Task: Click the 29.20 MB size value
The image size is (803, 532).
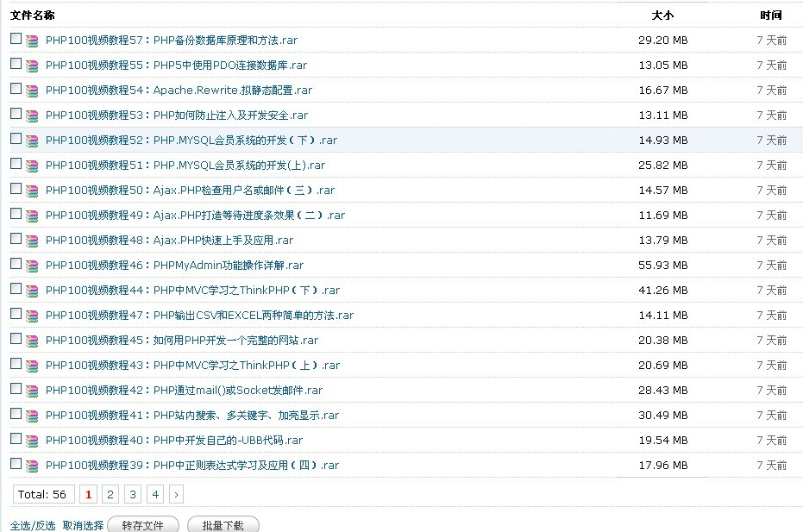Action: [663, 40]
